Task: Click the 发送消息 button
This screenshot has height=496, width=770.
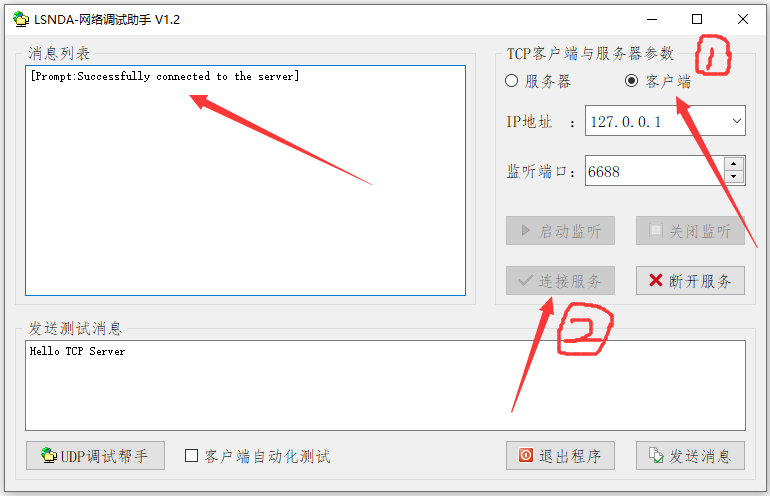Action: pyautogui.click(x=690, y=455)
